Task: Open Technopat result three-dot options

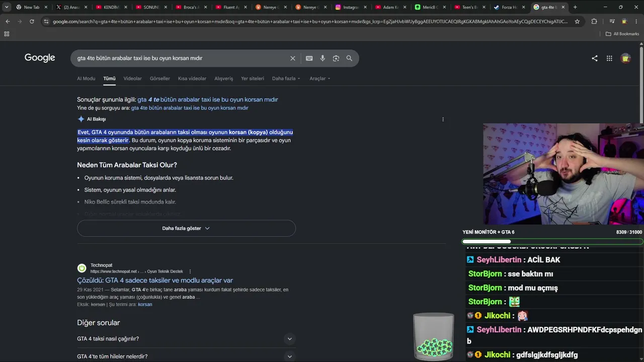Action: point(190,271)
